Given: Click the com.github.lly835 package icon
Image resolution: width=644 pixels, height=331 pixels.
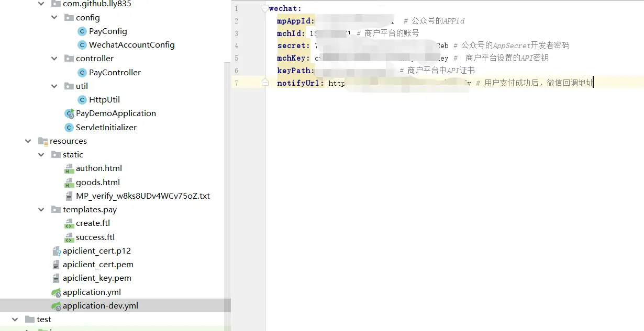Looking at the screenshot, I should [x=56, y=4].
